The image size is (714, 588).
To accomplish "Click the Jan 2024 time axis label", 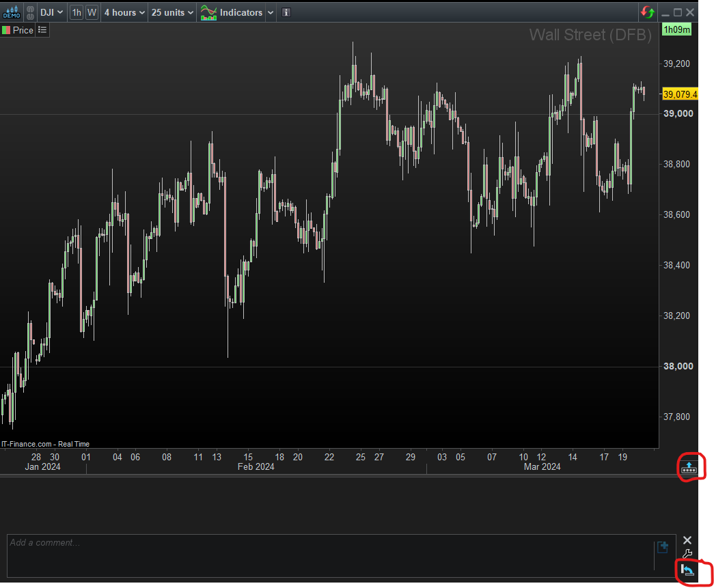I will click(42, 467).
